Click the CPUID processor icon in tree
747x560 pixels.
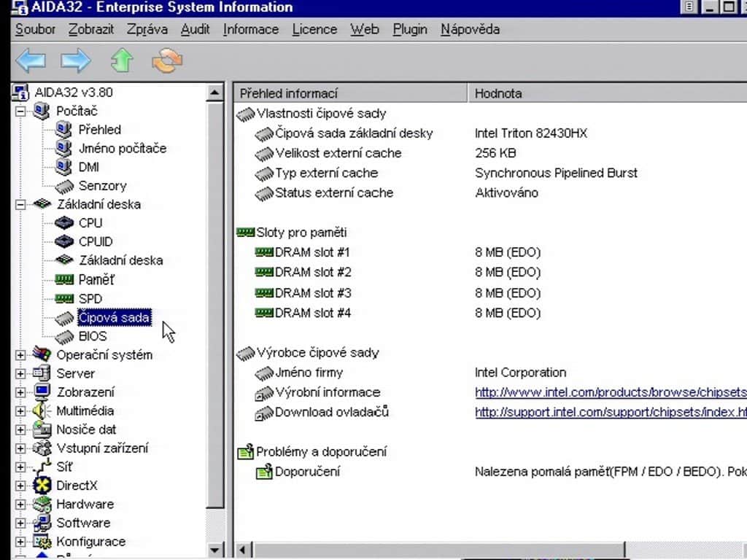(64, 241)
